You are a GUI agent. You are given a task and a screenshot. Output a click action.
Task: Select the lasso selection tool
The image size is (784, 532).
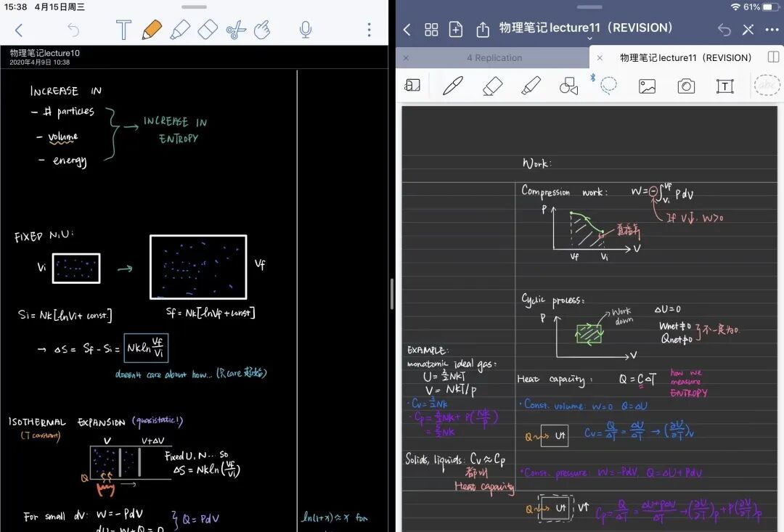[x=608, y=86]
